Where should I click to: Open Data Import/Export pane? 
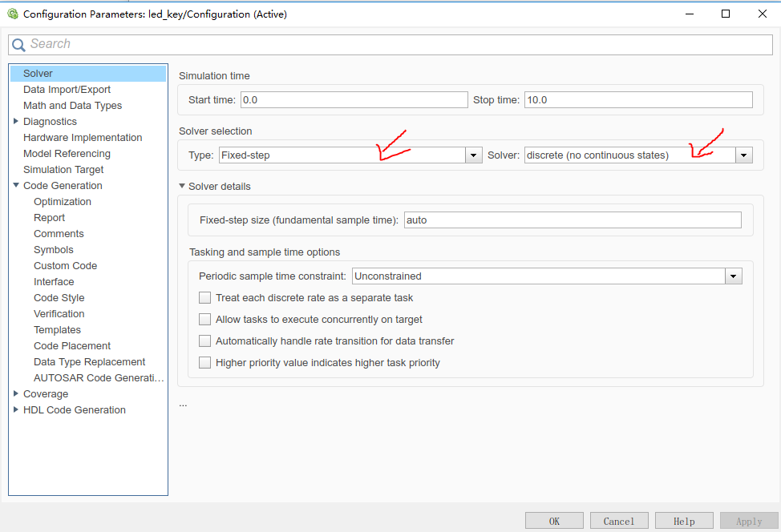(67, 90)
